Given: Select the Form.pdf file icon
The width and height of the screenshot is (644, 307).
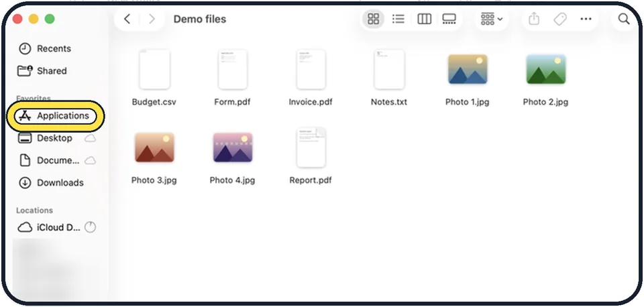Looking at the screenshot, I should pos(233,69).
